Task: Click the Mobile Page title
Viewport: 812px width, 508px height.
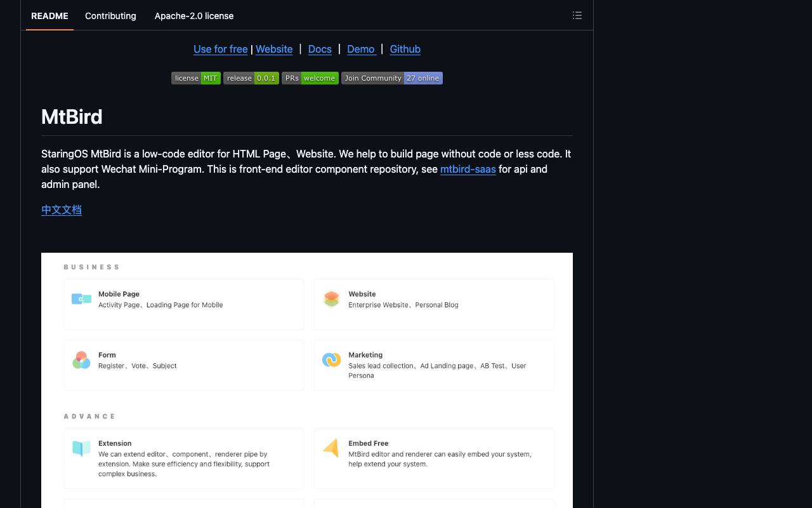Action: coord(119,294)
